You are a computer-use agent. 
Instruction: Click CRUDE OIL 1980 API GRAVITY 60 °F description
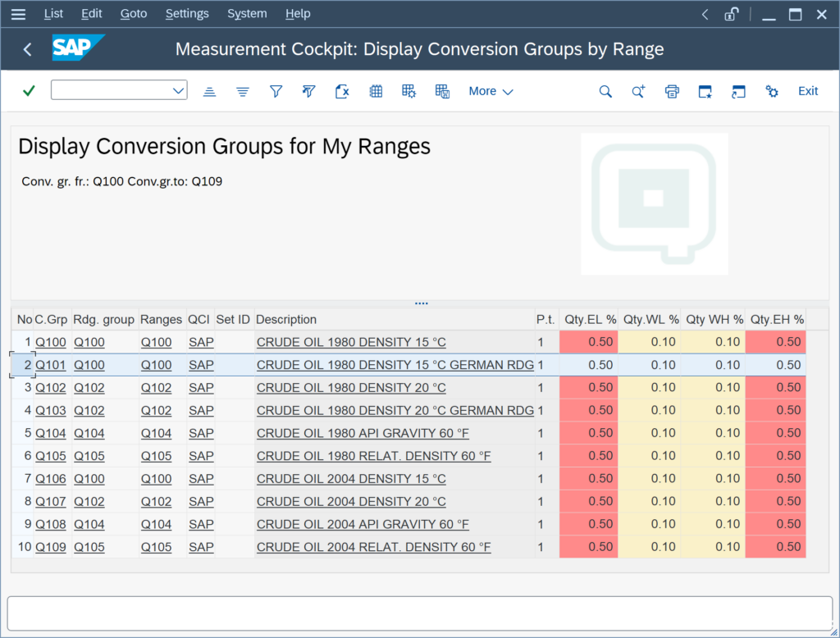(363, 433)
